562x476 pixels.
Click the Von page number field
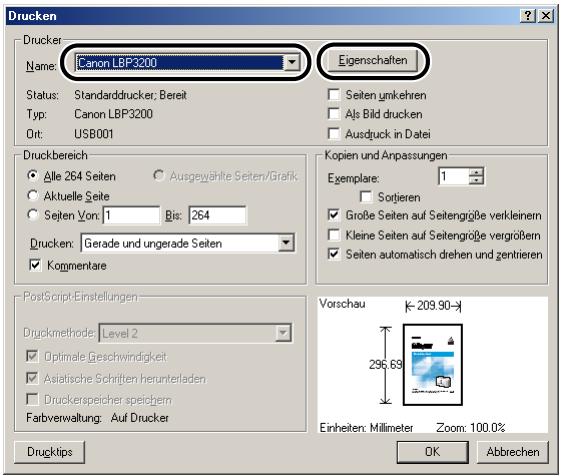[131, 215]
